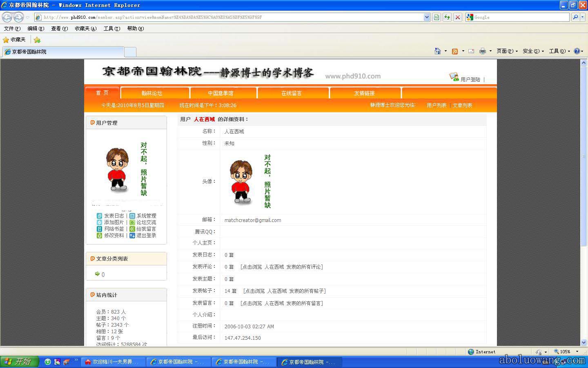Expand the Home button dropdown arrow
The width and height of the screenshot is (588, 368).
coord(445,51)
